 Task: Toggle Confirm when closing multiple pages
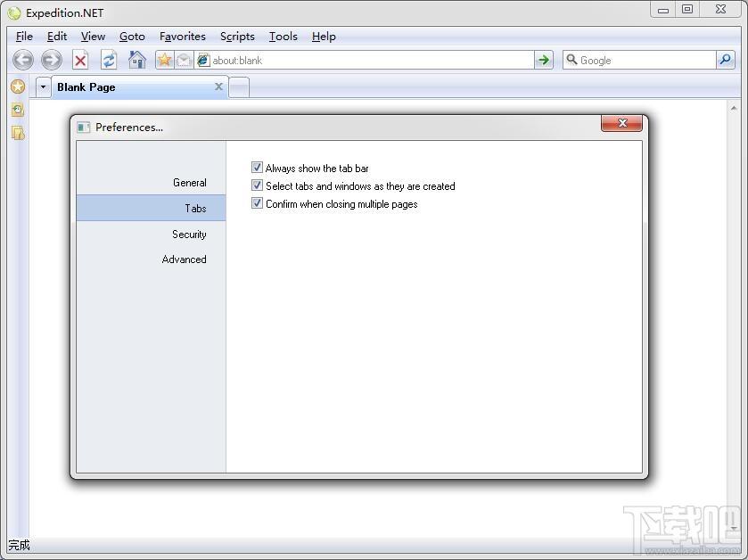tap(257, 203)
